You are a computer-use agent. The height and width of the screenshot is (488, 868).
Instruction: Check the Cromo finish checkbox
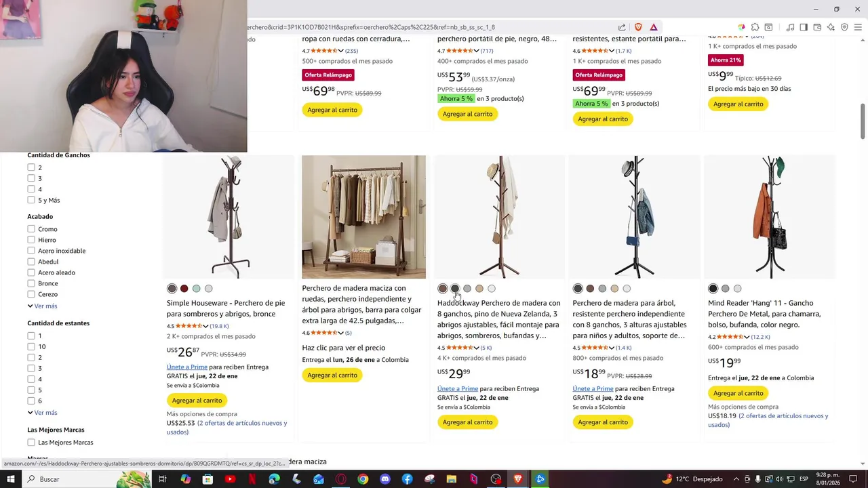(x=31, y=229)
